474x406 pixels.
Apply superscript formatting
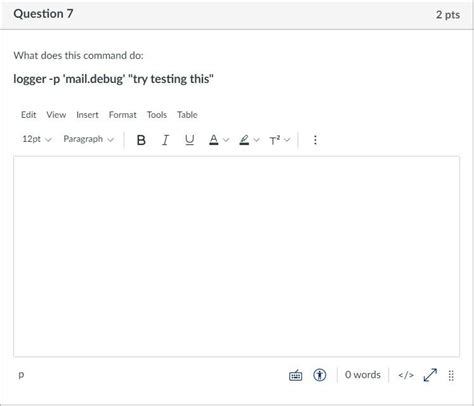275,140
